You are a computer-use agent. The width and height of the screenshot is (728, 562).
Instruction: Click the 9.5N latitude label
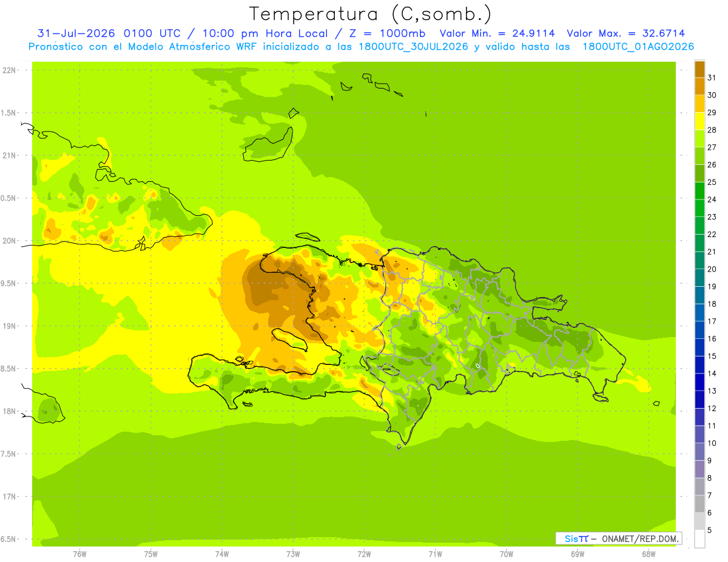point(9,284)
